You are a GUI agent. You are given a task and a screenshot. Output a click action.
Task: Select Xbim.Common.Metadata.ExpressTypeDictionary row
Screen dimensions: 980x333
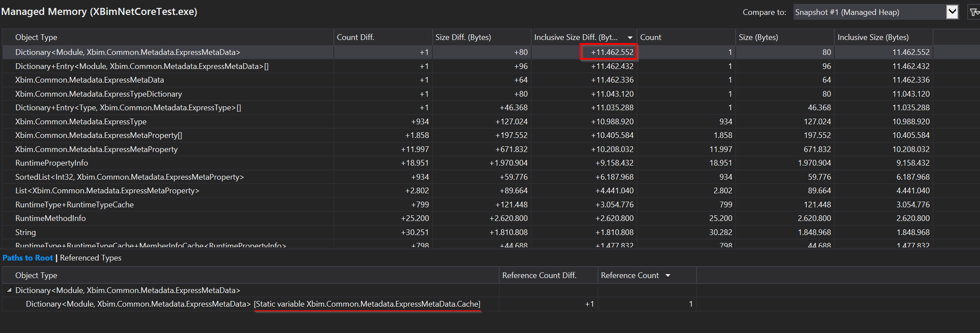[490, 94]
